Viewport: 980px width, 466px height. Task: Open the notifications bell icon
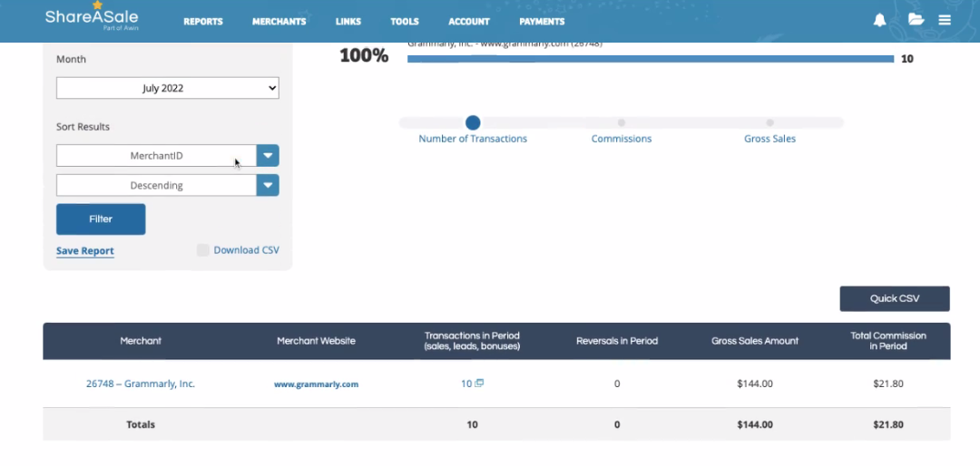point(879,20)
